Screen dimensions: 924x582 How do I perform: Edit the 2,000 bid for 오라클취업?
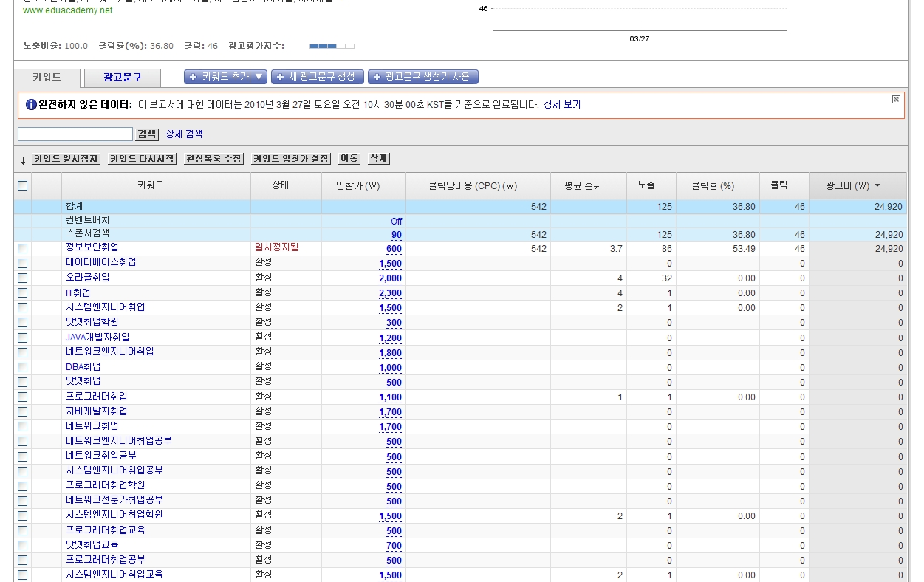pos(390,278)
